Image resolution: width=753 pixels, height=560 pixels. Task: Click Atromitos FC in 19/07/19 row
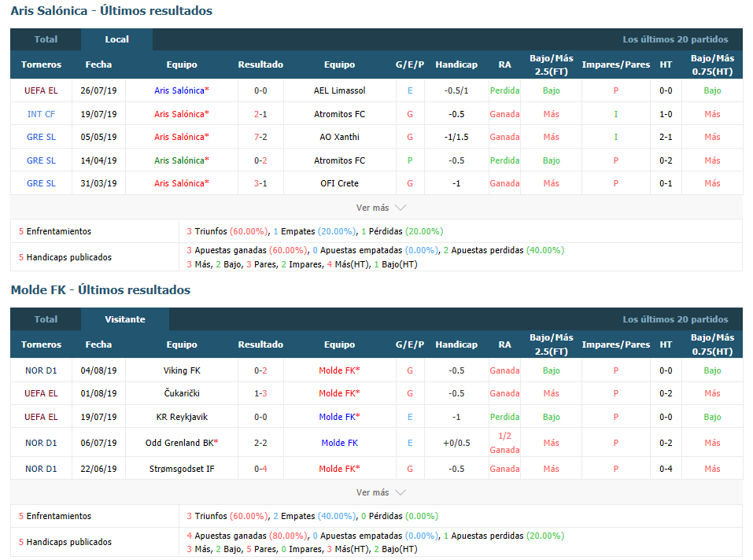[x=340, y=114]
